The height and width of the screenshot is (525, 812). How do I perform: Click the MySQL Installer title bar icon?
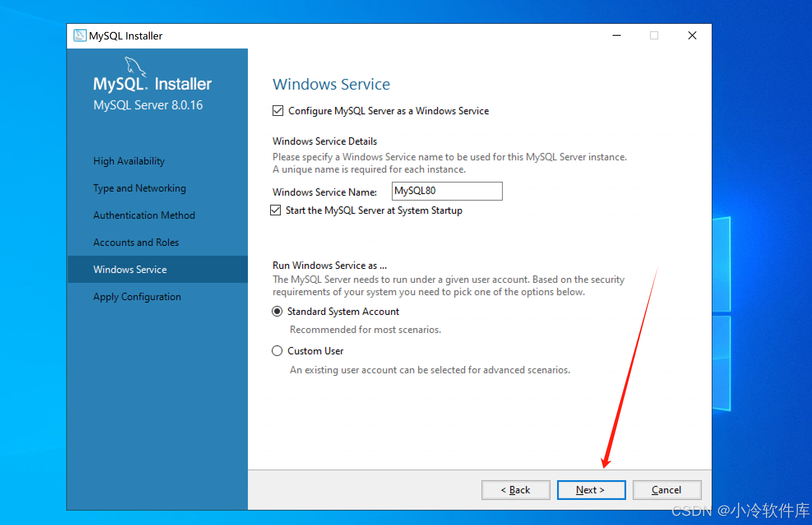79,36
